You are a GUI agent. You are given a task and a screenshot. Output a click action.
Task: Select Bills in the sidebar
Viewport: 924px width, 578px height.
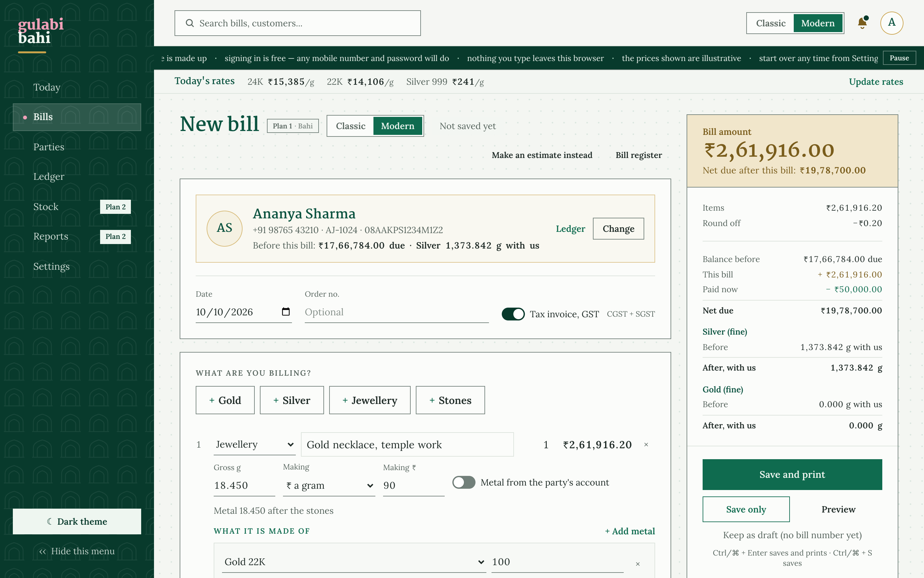pos(77,117)
